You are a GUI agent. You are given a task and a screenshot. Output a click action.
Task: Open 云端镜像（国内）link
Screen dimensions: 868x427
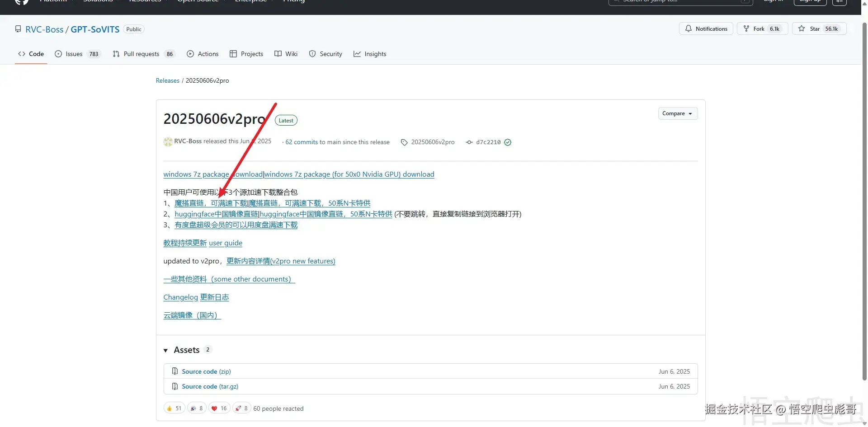(x=192, y=315)
